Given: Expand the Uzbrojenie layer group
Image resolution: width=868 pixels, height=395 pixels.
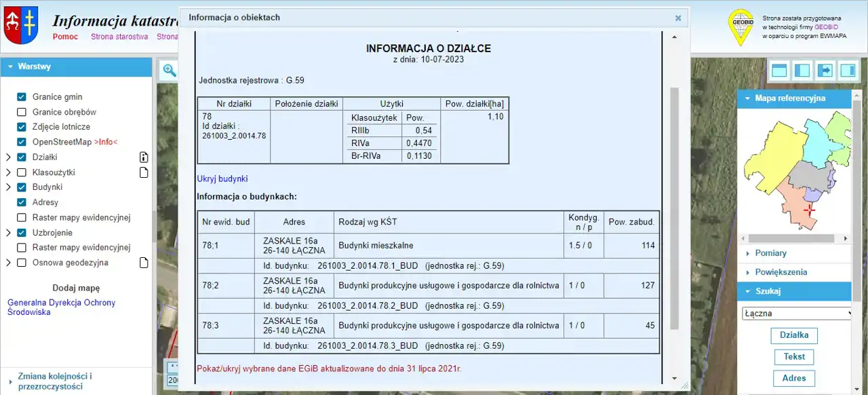Looking at the screenshot, I should pyautogui.click(x=8, y=233).
